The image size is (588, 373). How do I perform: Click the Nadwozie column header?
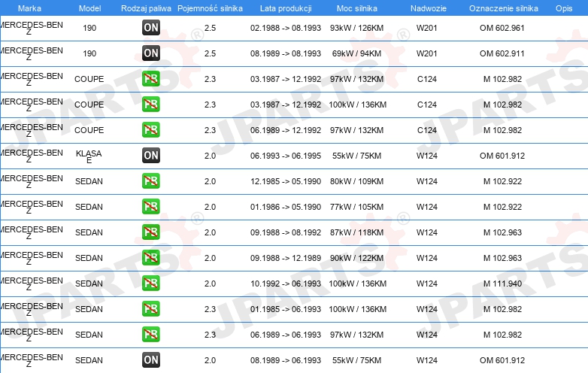pyautogui.click(x=429, y=8)
